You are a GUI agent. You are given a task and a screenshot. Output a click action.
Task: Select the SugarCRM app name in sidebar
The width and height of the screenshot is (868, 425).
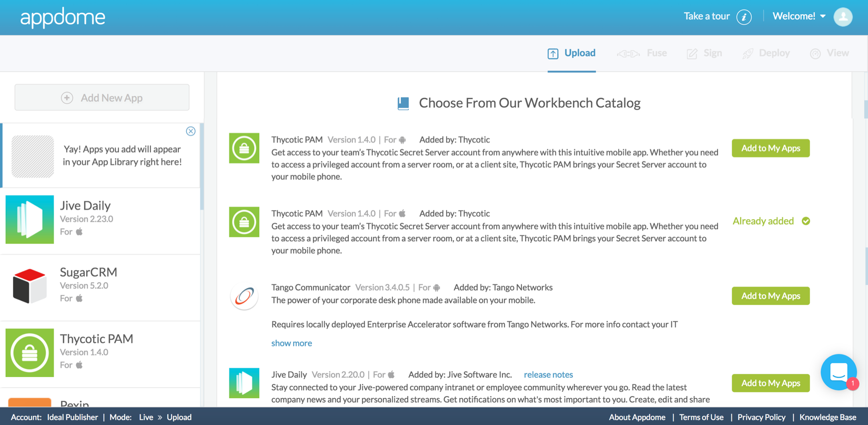88,272
